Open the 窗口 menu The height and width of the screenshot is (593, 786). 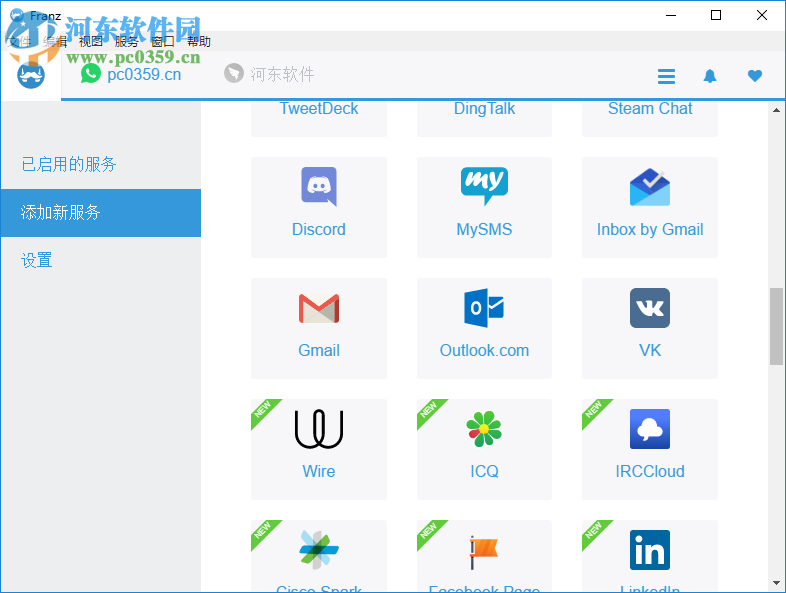tap(162, 41)
